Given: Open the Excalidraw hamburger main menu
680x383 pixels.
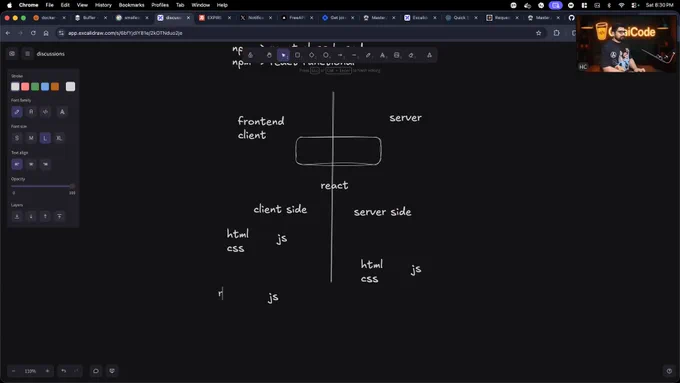Looking at the screenshot, I should coord(27,54).
